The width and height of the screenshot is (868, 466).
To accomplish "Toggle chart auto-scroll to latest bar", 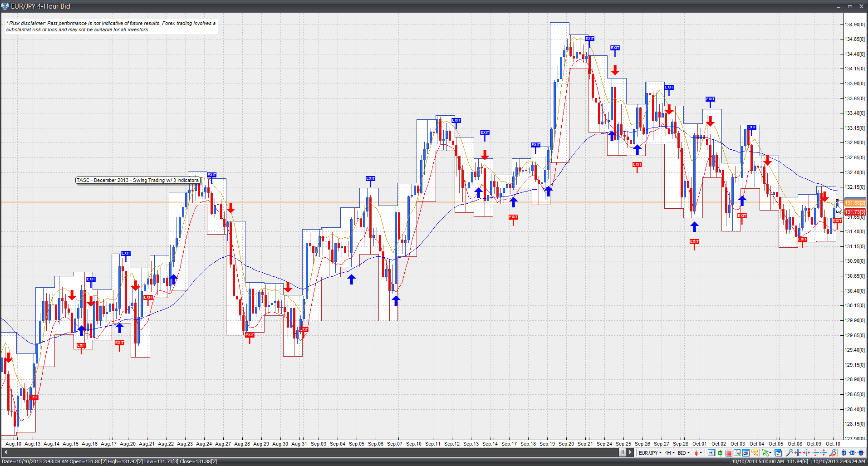I will click(x=711, y=453).
